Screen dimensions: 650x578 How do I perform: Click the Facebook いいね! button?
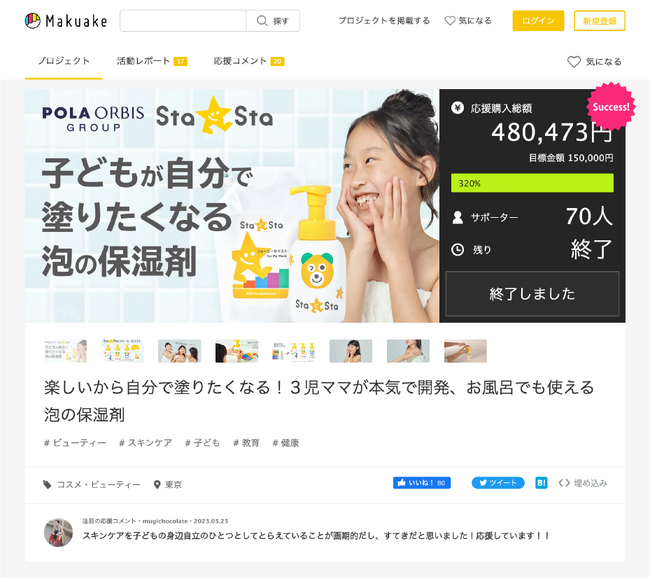pos(422,483)
